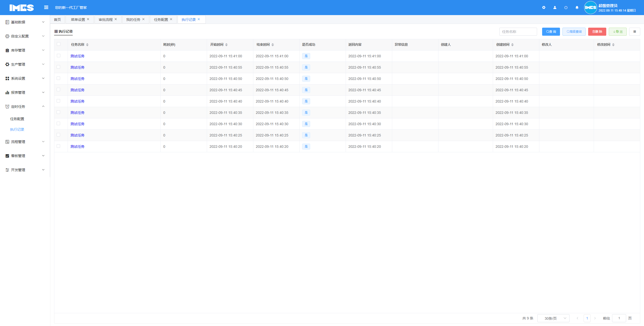The height and width of the screenshot is (326, 644).
Task: Click the 任务名称 search input field
Action: [x=518, y=32]
